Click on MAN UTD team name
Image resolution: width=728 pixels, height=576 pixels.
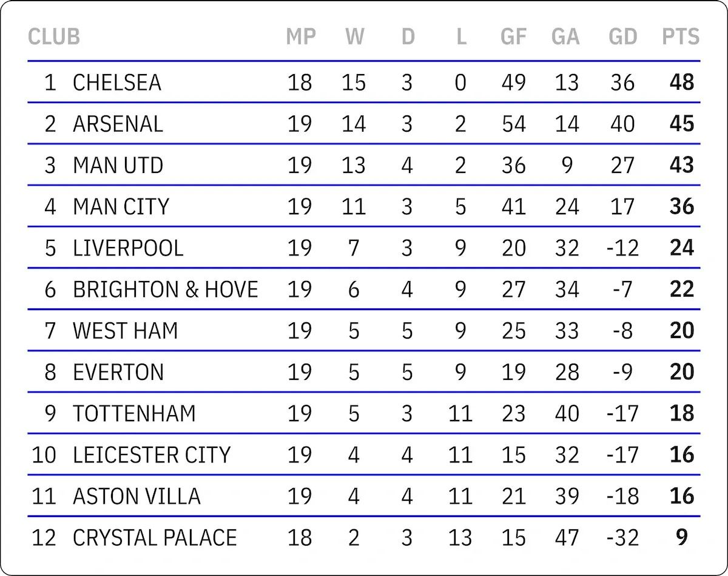point(118,165)
